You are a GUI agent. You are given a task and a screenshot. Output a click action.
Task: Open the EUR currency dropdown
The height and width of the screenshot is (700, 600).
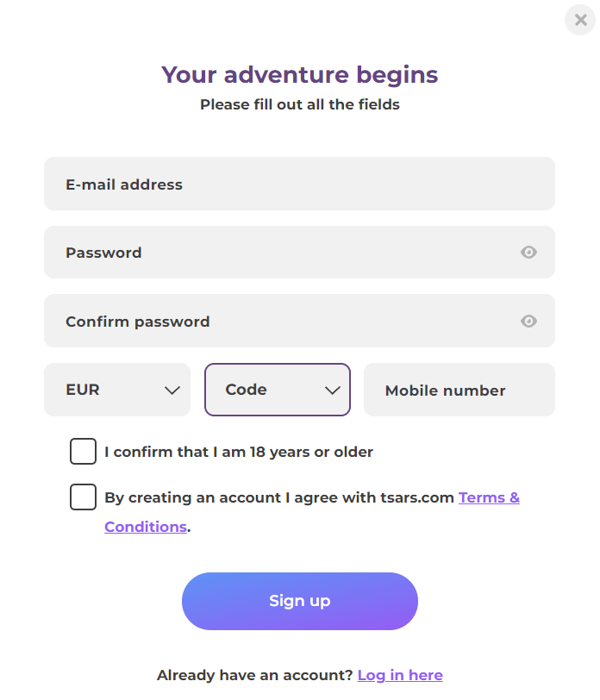(116, 390)
